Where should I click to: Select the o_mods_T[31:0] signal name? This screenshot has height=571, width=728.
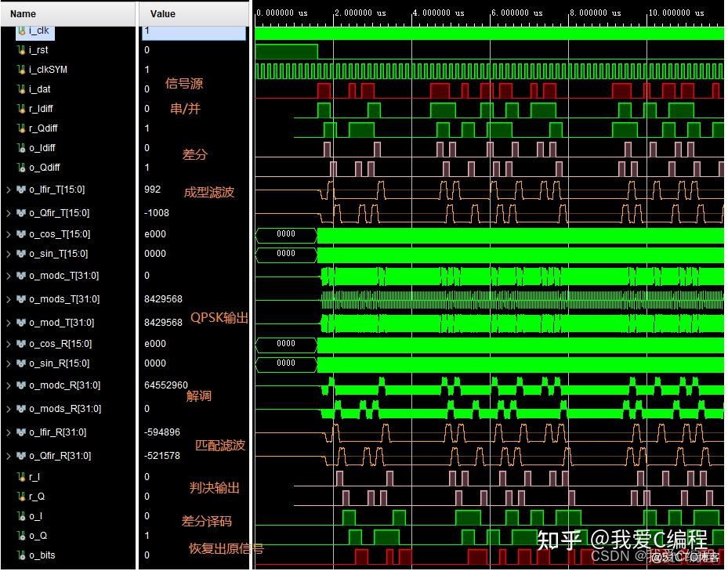click(64, 299)
